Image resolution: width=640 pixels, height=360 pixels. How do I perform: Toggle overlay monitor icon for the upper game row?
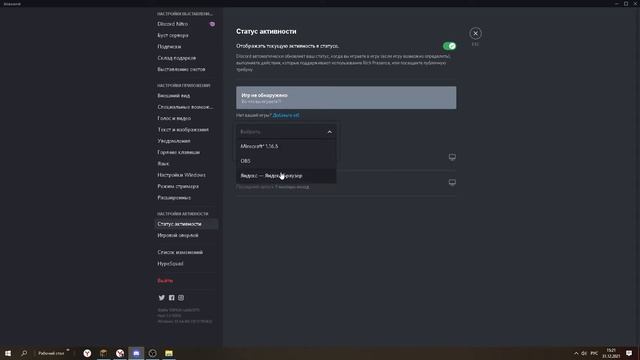pyautogui.click(x=452, y=157)
